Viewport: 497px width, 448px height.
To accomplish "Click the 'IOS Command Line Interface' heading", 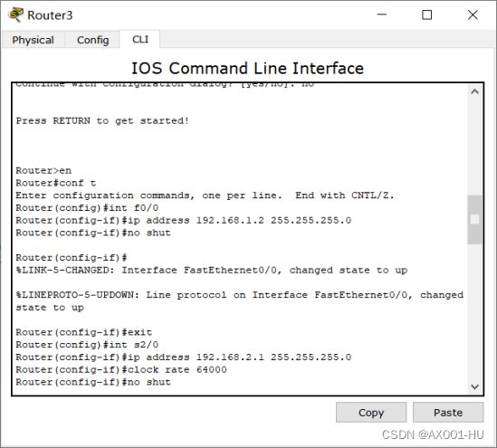I will coord(247,68).
